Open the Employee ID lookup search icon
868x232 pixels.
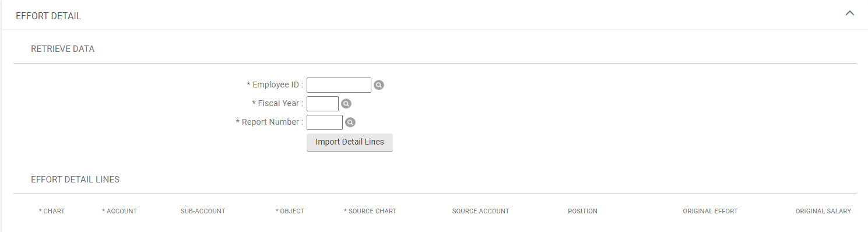(379, 85)
